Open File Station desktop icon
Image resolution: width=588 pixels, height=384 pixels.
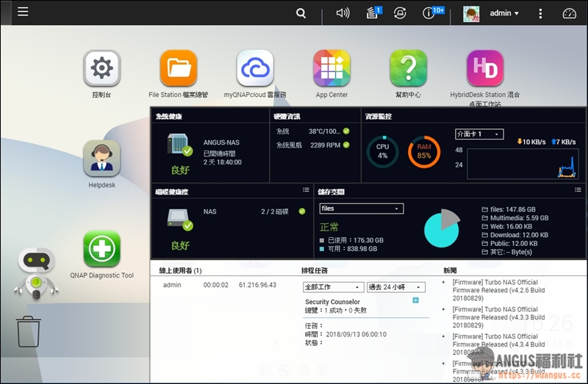click(x=179, y=69)
